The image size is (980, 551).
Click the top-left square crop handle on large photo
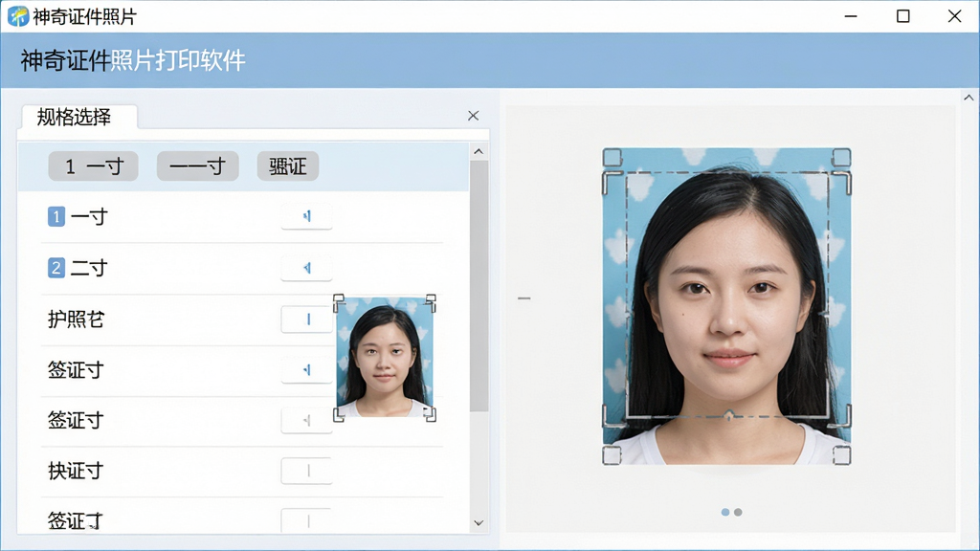tap(612, 157)
